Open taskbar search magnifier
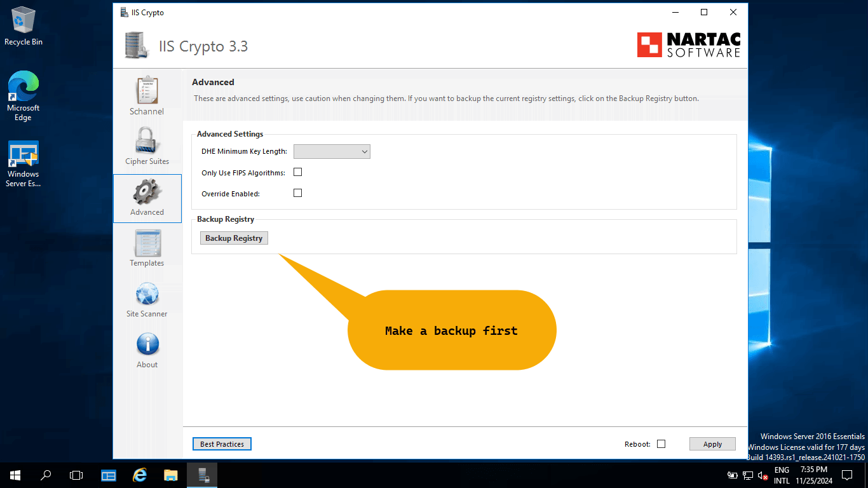Viewport: 868px width, 488px height. [x=46, y=475]
